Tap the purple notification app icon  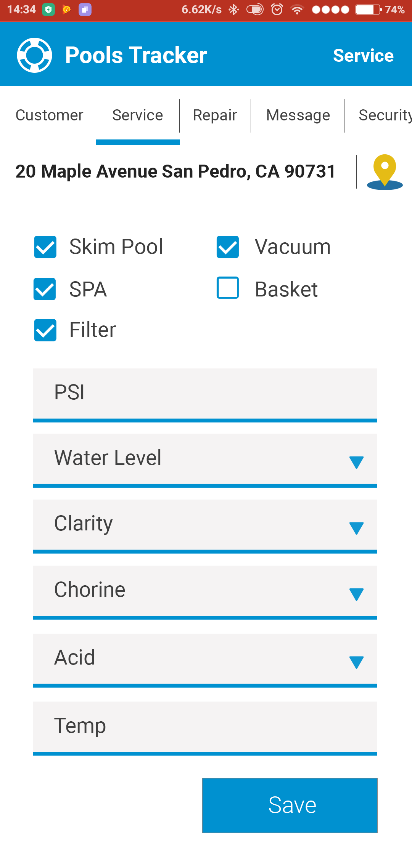coord(85,10)
